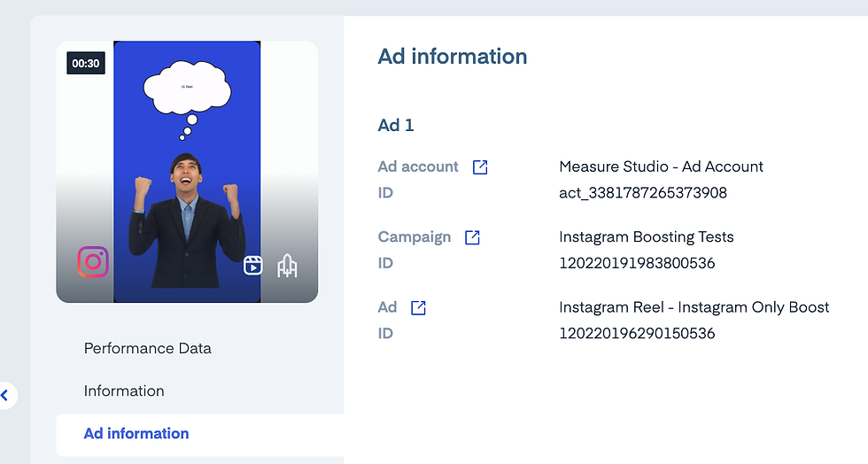
Task: Select the Instagram Boosting Tests campaign name
Action: point(646,237)
